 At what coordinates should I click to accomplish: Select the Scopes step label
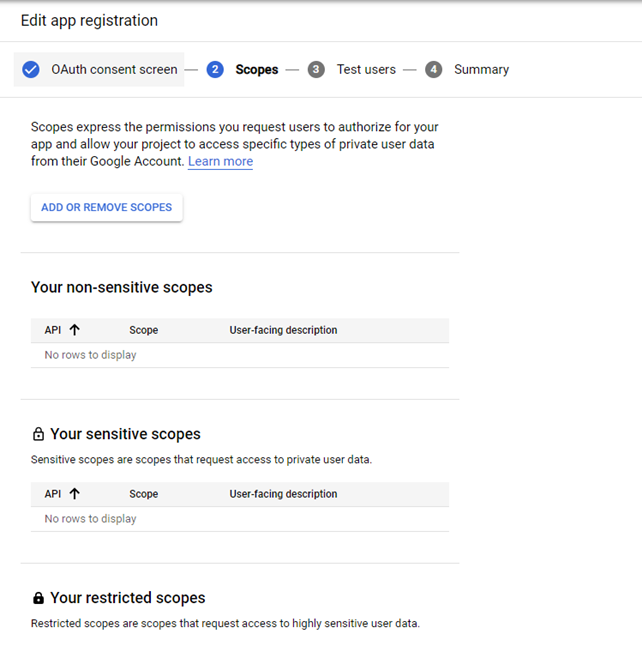[257, 70]
